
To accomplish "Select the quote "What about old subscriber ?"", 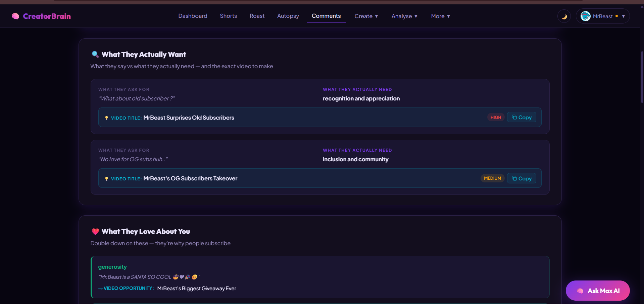I will [137, 98].
